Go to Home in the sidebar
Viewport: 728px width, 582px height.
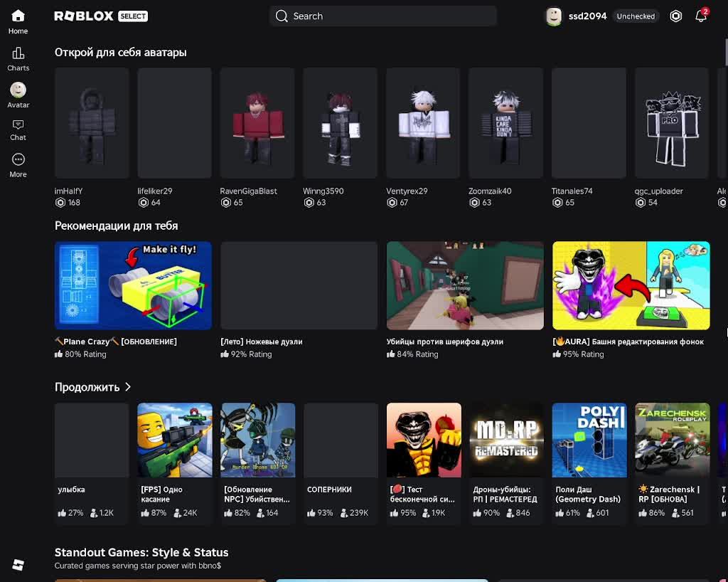click(x=18, y=22)
